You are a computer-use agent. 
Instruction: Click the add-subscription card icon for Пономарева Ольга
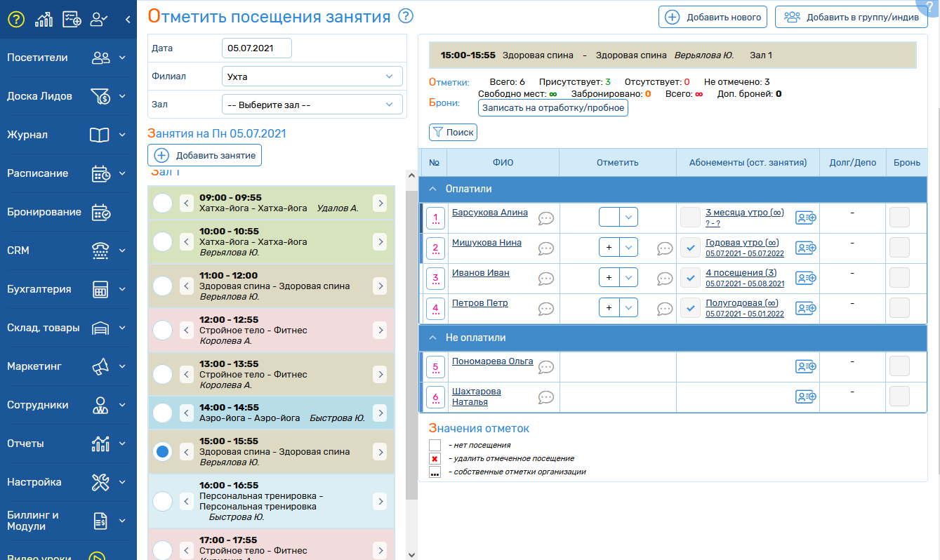pyautogui.click(x=805, y=366)
